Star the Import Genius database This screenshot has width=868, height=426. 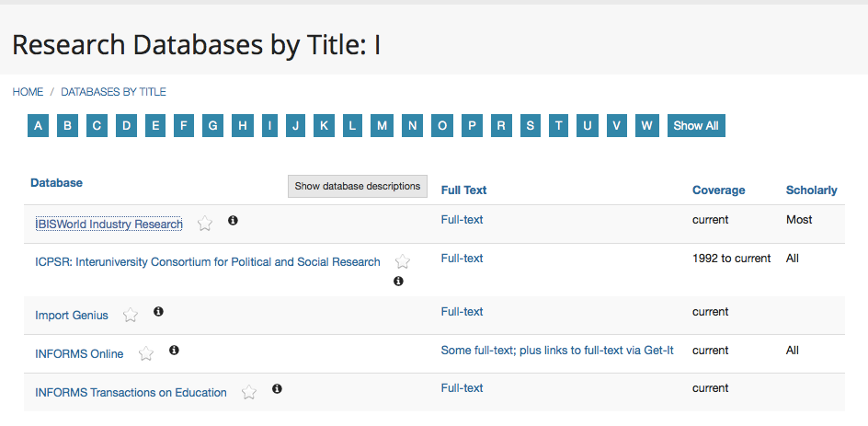point(130,315)
